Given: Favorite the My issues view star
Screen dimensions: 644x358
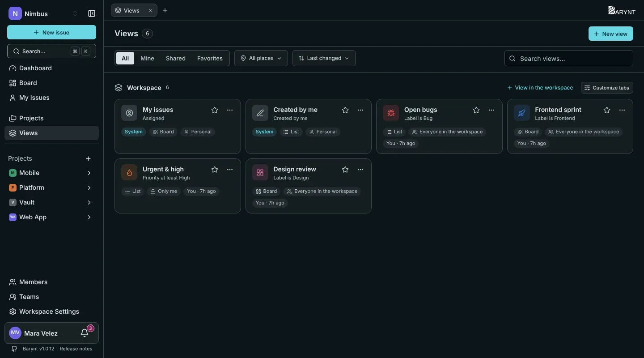Looking at the screenshot, I should [215, 110].
